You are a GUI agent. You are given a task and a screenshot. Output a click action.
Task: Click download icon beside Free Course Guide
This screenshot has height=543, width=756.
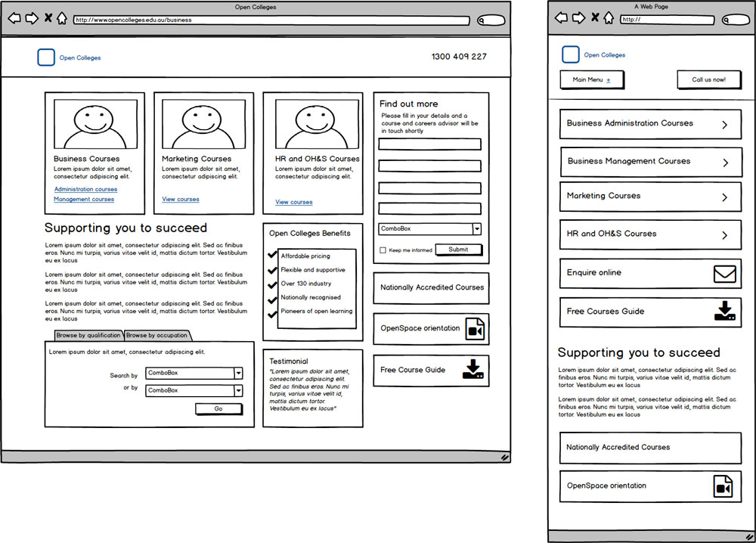point(473,369)
